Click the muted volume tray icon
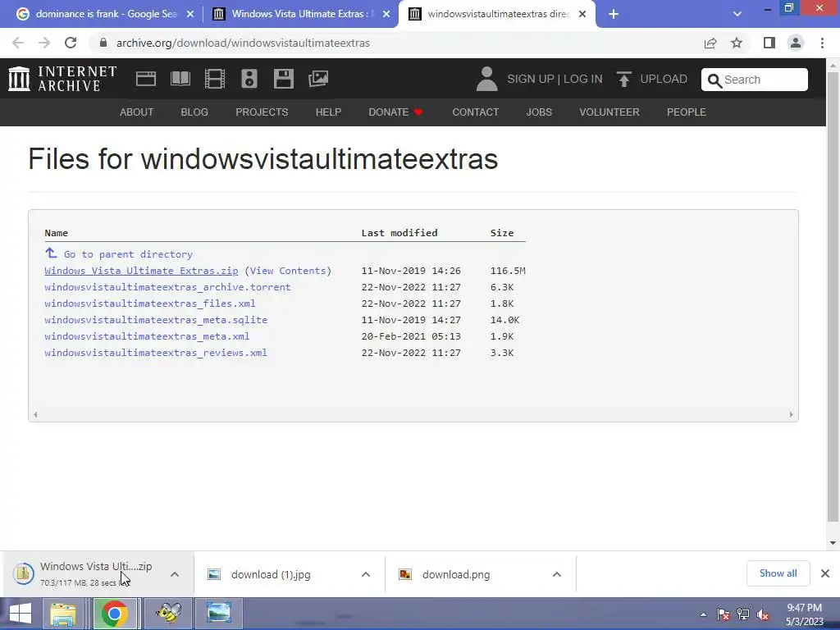Viewport: 840px width, 630px height. point(762,614)
